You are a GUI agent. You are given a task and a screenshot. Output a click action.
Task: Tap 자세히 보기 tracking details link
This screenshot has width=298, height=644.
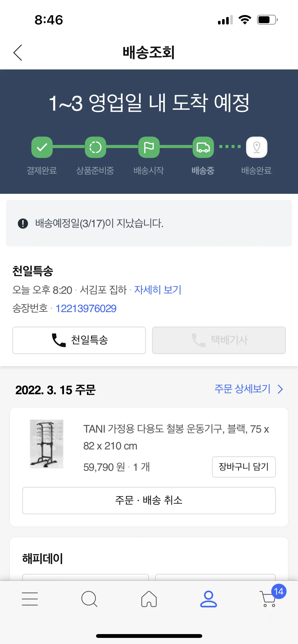point(158,290)
